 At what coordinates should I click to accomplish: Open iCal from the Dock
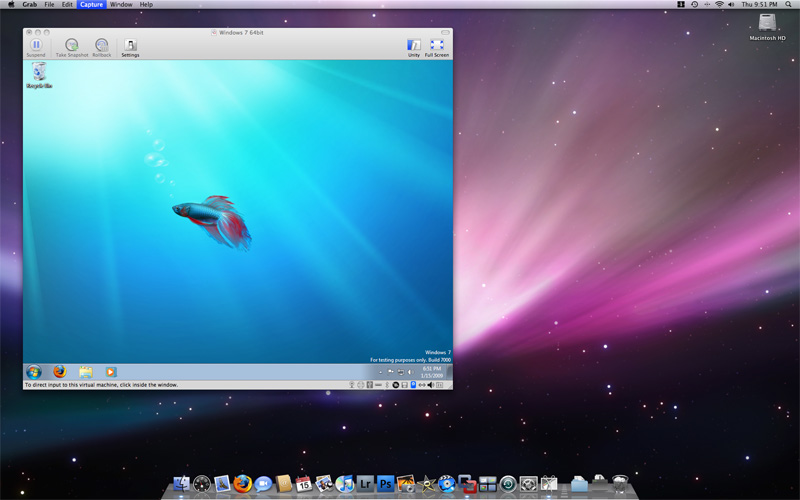click(304, 484)
